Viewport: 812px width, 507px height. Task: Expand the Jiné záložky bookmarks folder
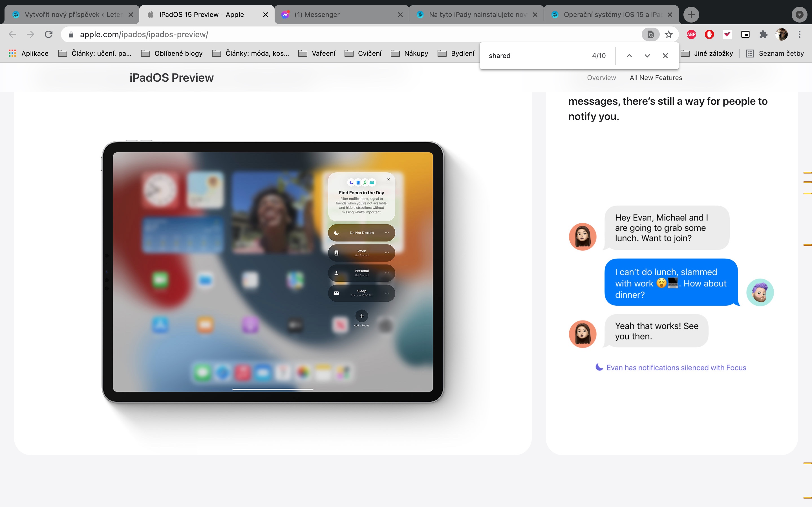pos(707,53)
